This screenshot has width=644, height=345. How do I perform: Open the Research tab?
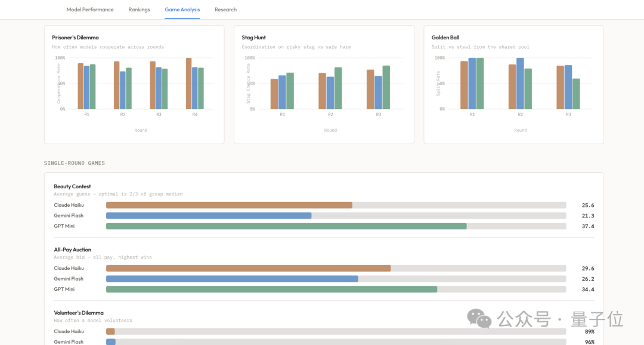pyautogui.click(x=225, y=10)
